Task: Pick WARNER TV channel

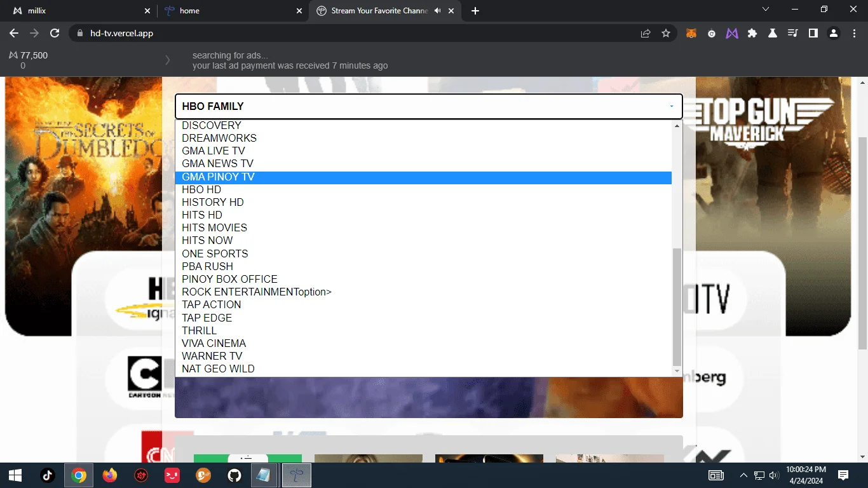Action: [423, 356]
